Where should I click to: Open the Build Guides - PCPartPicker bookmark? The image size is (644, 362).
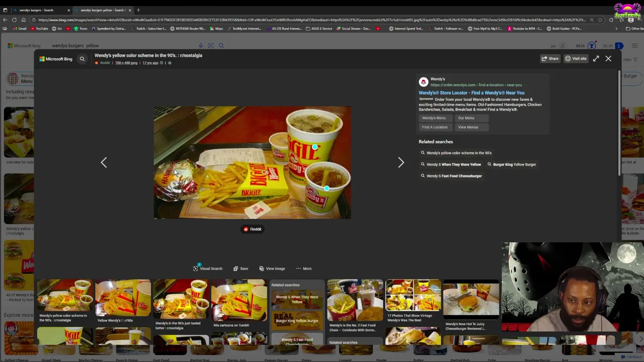click(565, 29)
